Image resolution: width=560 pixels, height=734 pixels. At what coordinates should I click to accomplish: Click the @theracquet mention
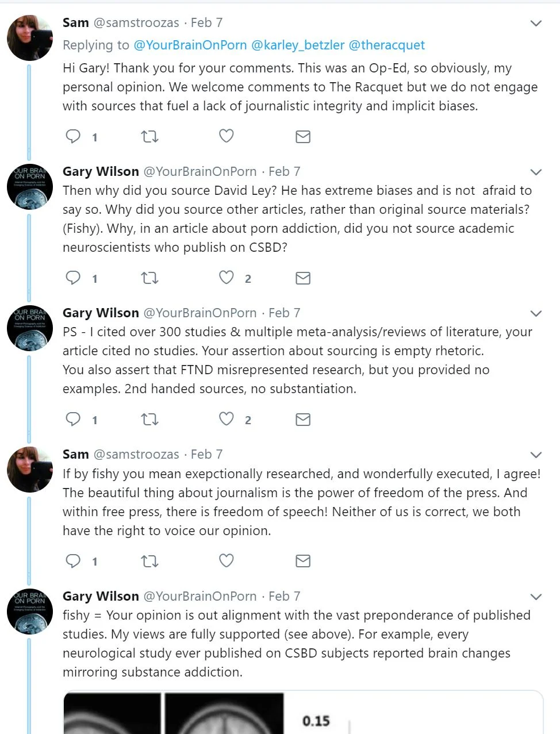point(388,45)
